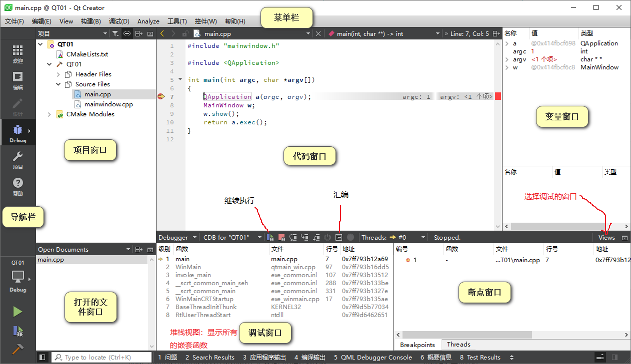Viewport: 631px width, 364px height.
Task: Start debugging with the run-debug button
Action: pyautogui.click(x=18, y=331)
